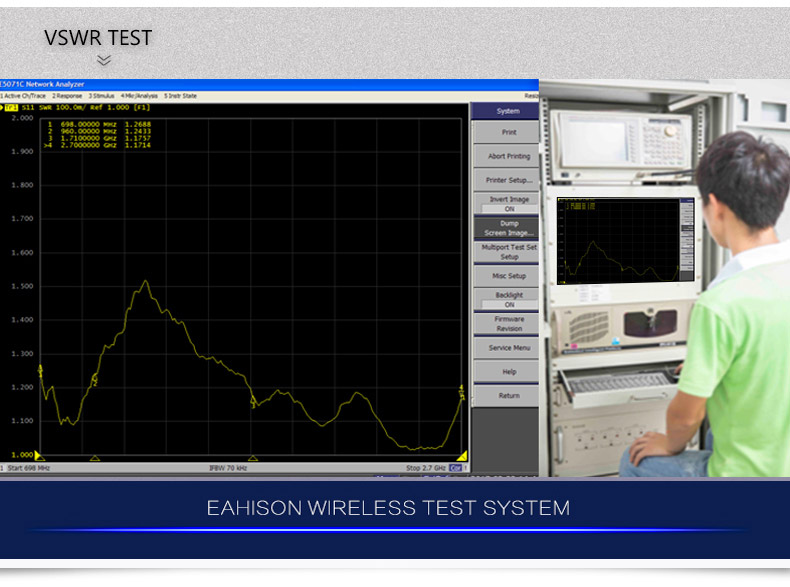Click Dump Screen Image softkey
790x587 pixels.
pyautogui.click(x=509, y=228)
